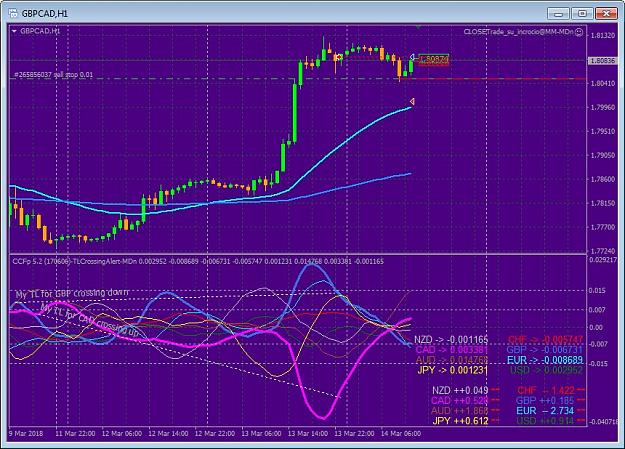Image resolution: width=625 pixels, height=449 pixels.
Task: Click the 13 Mar 14:00 time axis label
Action: 307,433
